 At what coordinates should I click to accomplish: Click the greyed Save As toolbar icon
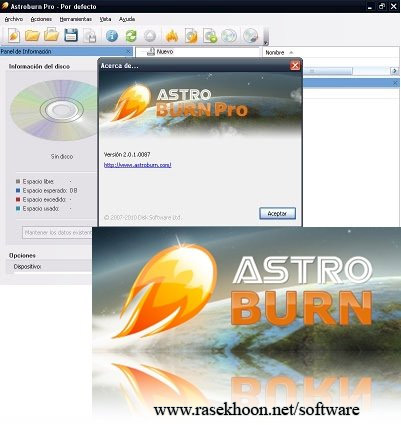(x=89, y=36)
